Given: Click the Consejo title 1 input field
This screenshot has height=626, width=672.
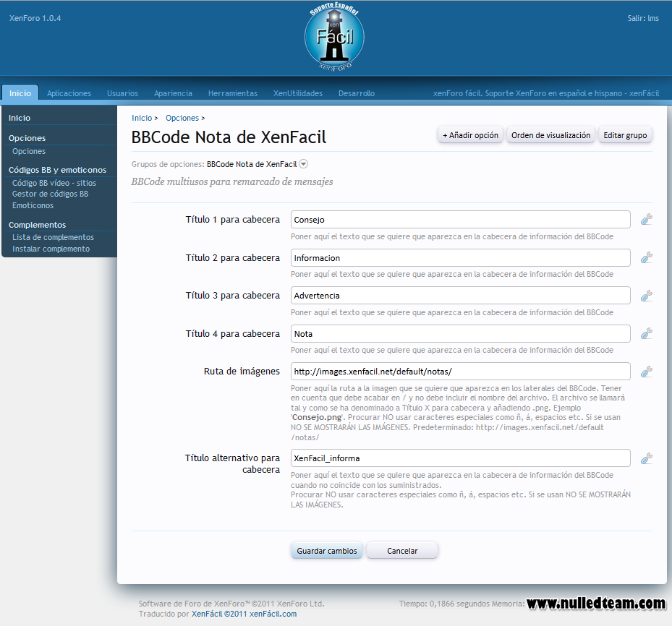Looking at the screenshot, I should coord(460,220).
